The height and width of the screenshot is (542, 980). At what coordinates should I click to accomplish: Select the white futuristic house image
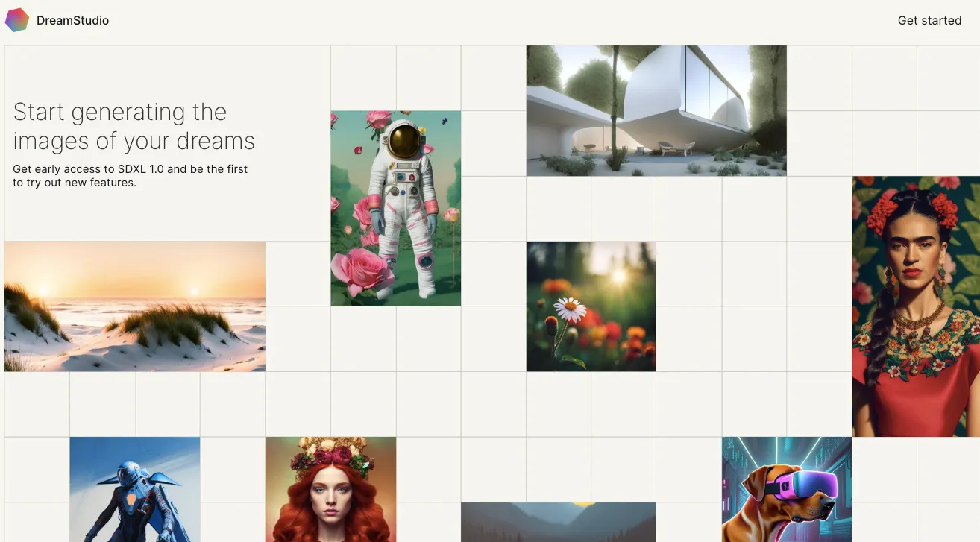pos(656,110)
